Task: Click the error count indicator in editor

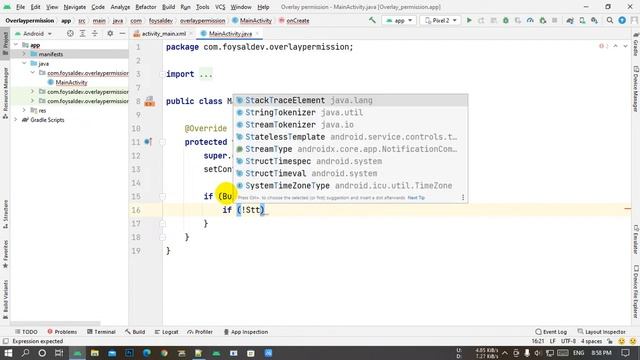Action: pyautogui.click(x=603, y=46)
